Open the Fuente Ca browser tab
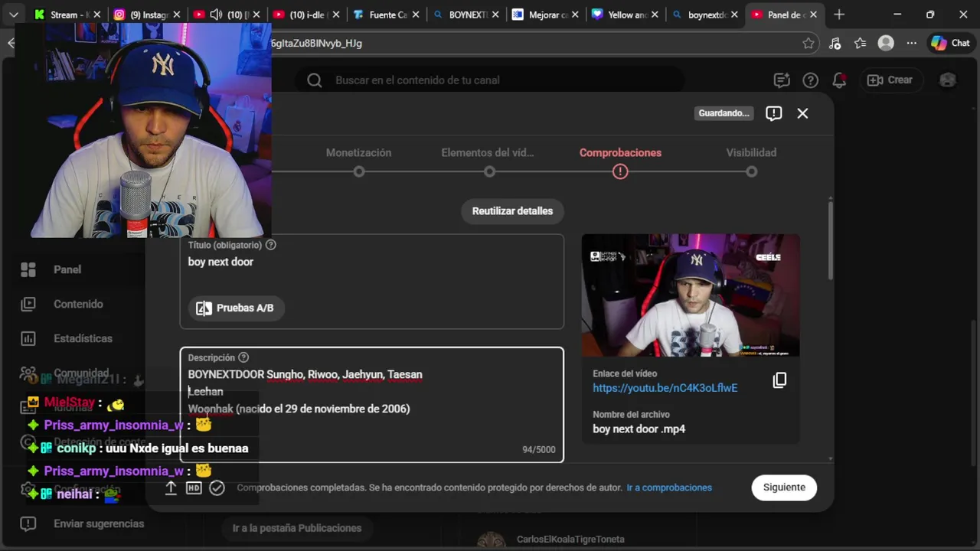980x551 pixels. 384,15
